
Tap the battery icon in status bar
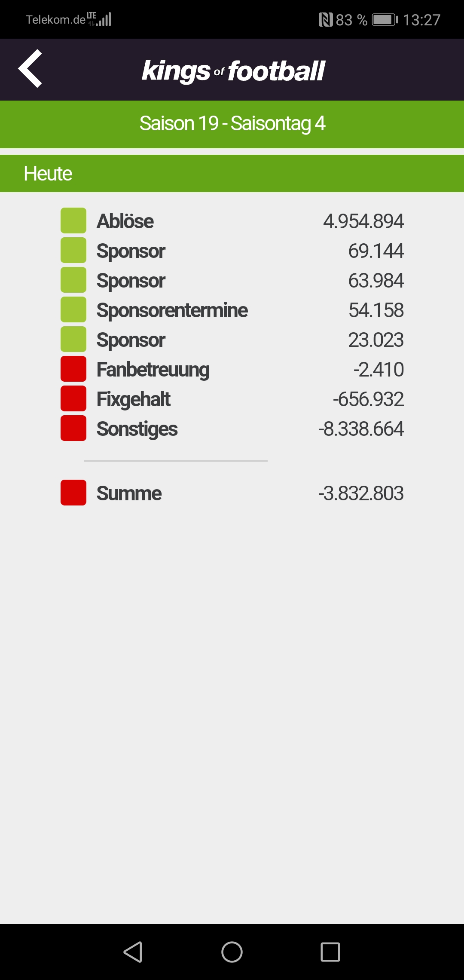[x=385, y=20]
